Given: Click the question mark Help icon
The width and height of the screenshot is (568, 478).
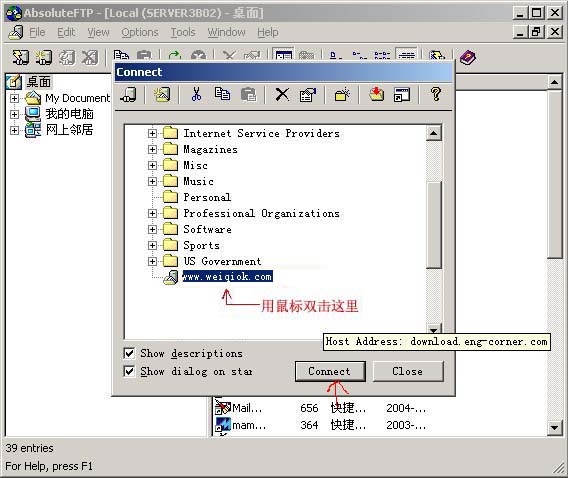Looking at the screenshot, I should (435, 95).
